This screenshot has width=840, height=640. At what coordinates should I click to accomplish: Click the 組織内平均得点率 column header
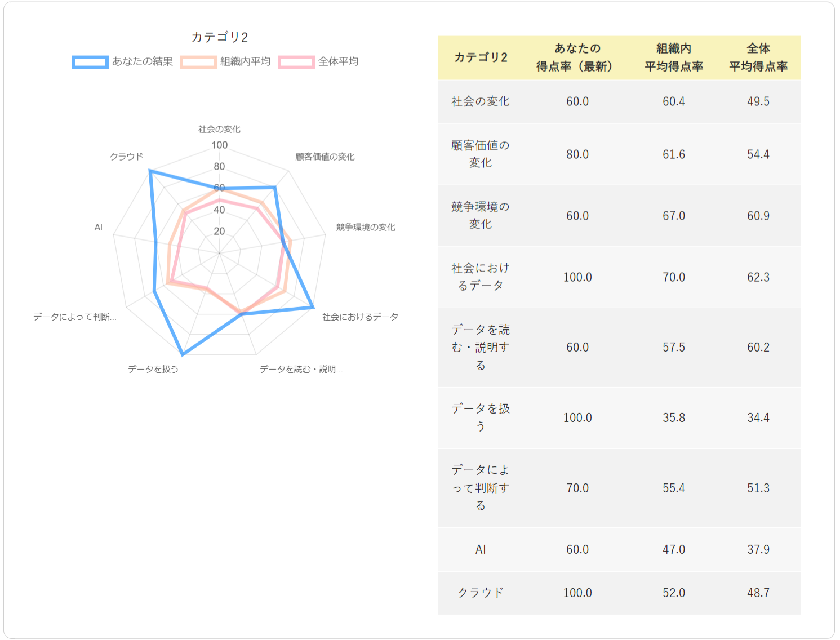pyautogui.click(x=674, y=57)
